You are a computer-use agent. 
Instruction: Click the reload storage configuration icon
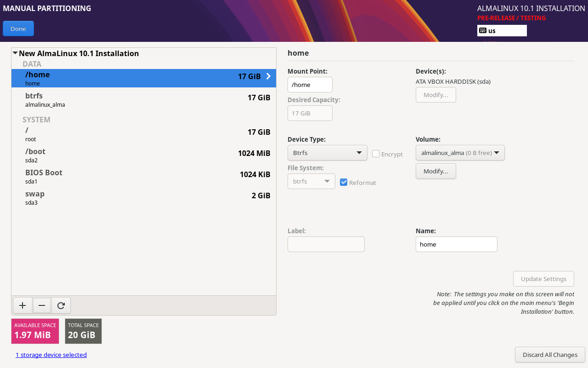tap(61, 305)
